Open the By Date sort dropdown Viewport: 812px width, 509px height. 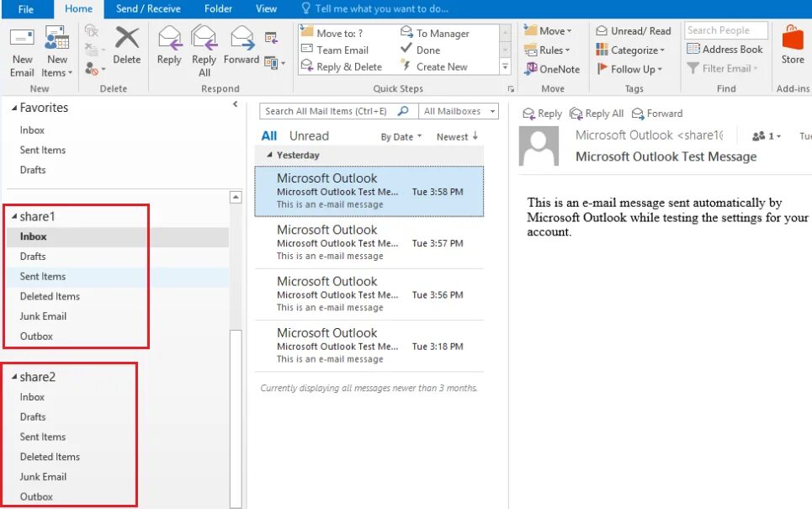401,136
